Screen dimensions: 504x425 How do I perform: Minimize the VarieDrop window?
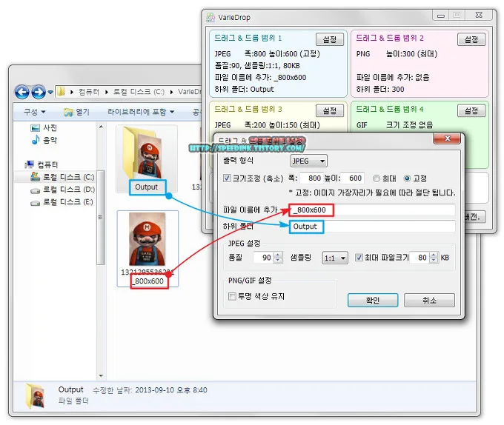point(441,15)
